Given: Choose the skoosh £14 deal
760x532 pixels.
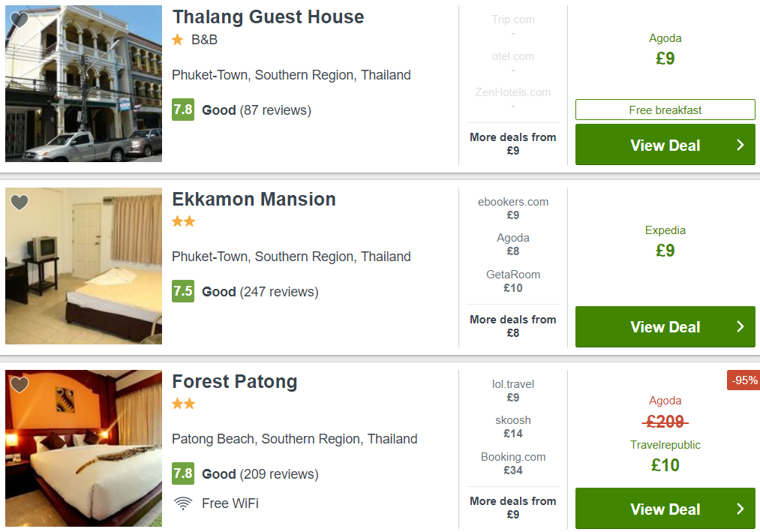Looking at the screenshot, I should 513,427.
